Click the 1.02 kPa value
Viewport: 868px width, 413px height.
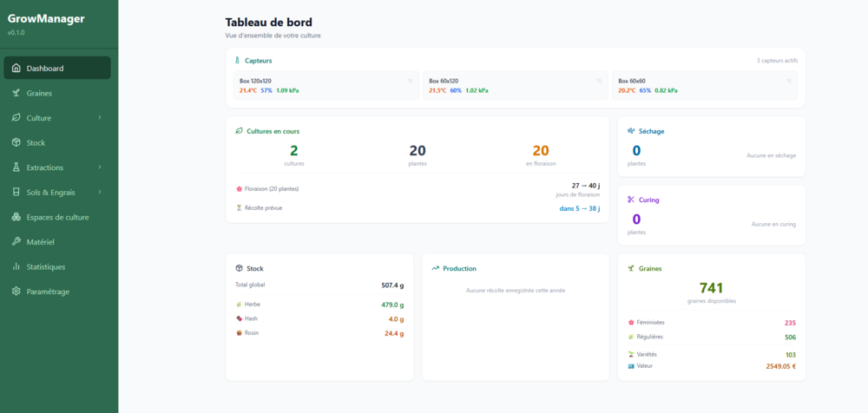point(477,90)
